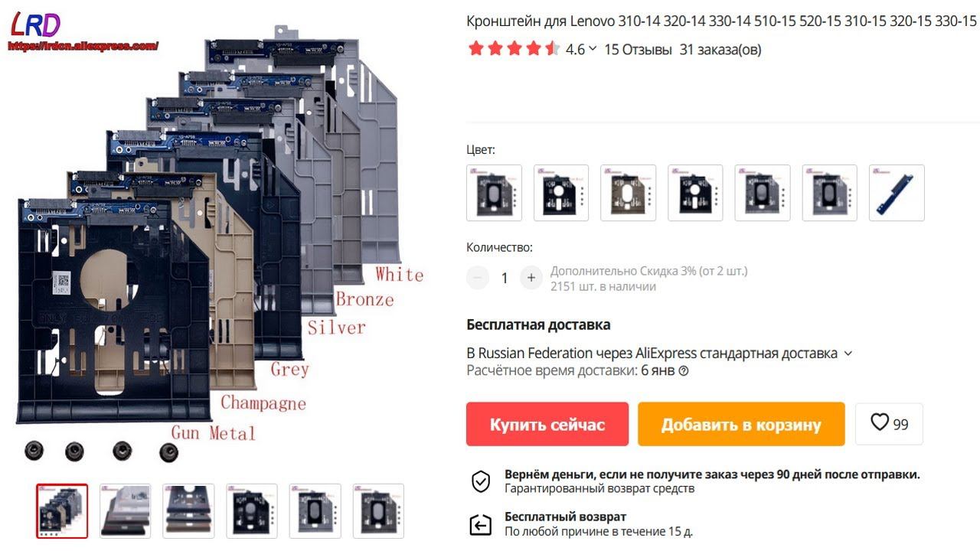Select the second gallery thumbnail
This screenshot has width=980, height=551.
tap(125, 510)
